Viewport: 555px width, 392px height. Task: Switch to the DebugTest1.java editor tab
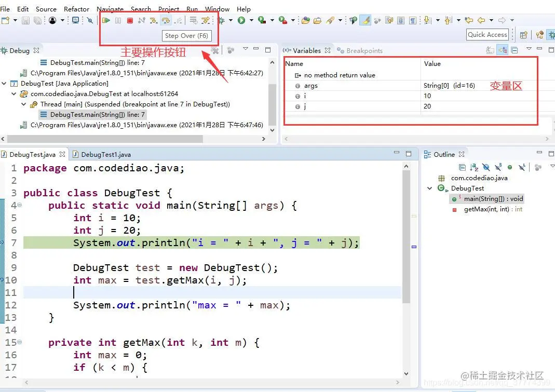point(102,154)
